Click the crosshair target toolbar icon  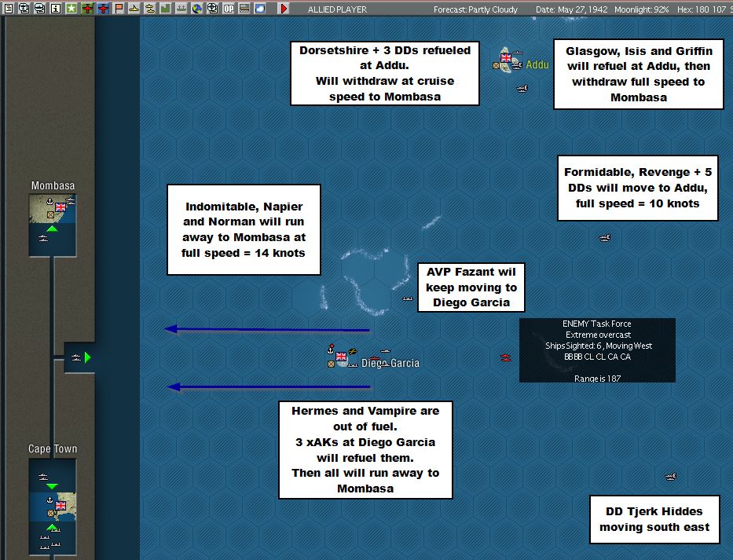[213, 8]
